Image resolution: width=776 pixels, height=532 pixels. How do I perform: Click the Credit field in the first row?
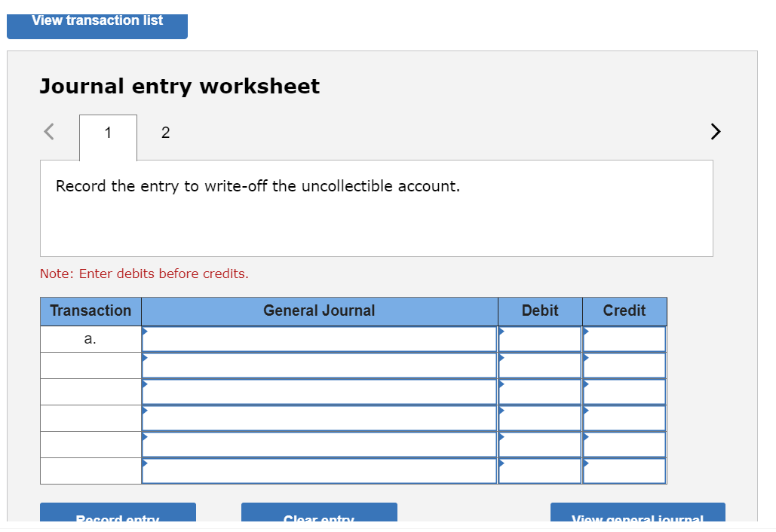pos(624,338)
